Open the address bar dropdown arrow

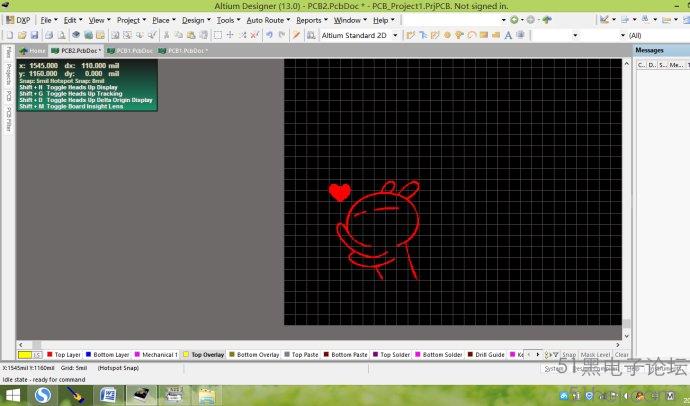(503, 20)
